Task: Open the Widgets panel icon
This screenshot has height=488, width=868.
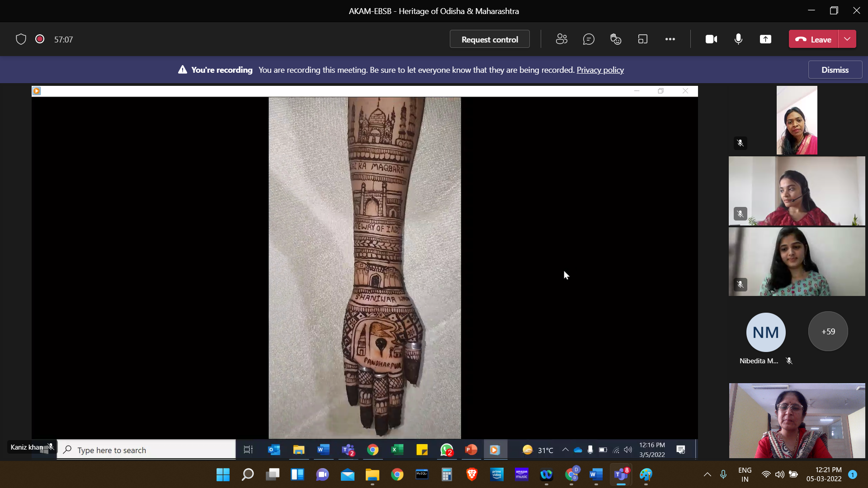Action: [x=297, y=474]
